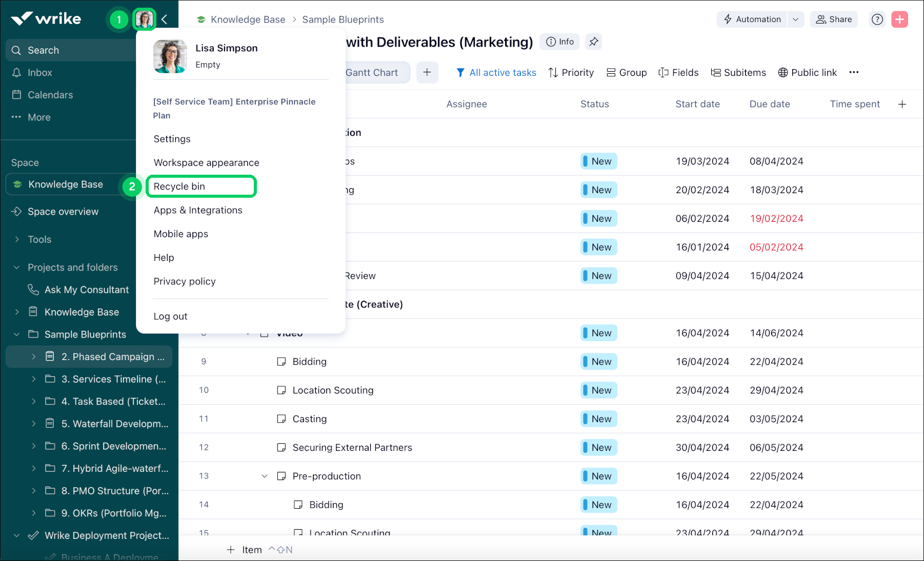Open the Help question mark icon

(x=877, y=19)
